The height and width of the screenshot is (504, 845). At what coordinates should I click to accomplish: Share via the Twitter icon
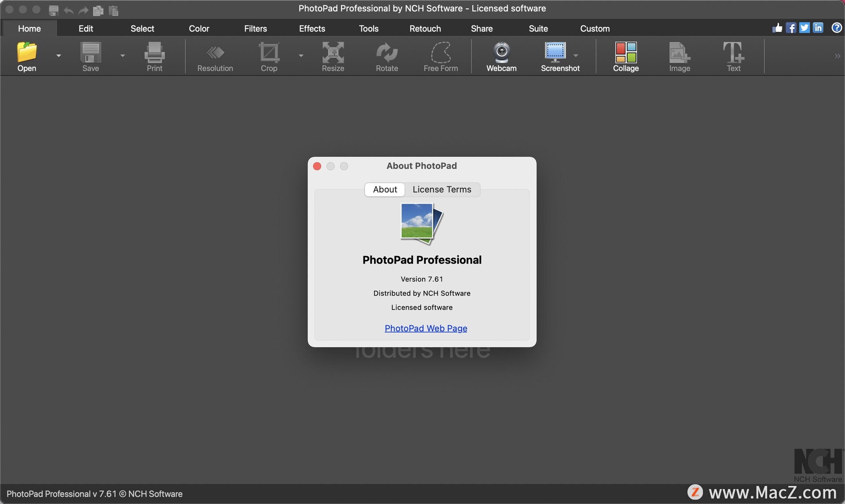[x=805, y=28]
